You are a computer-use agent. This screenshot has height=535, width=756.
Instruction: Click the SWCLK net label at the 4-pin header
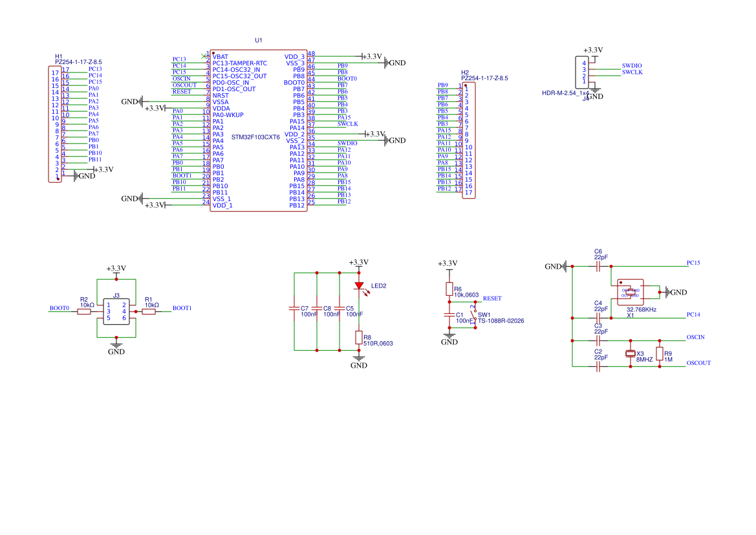(632, 72)
